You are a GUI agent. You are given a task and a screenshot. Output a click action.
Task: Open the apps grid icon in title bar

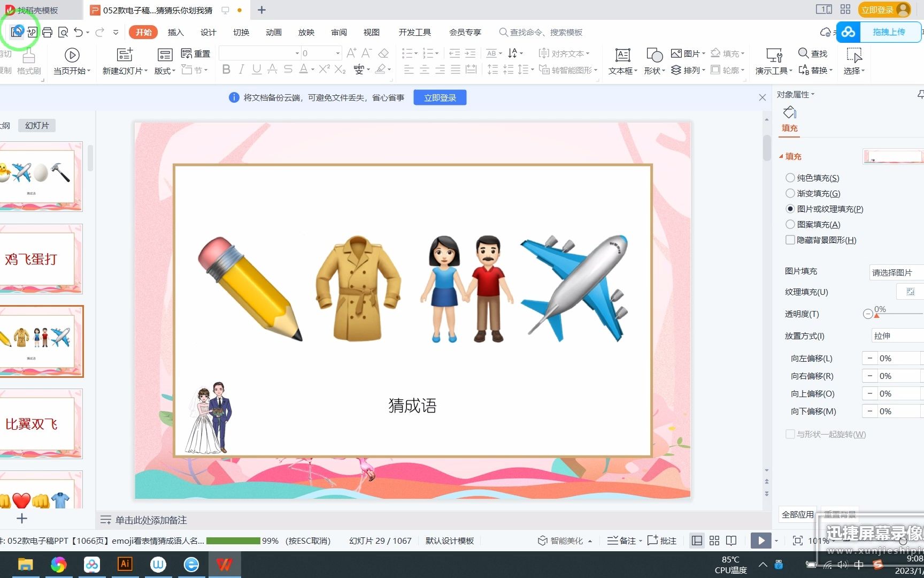(x=845, y=9)
